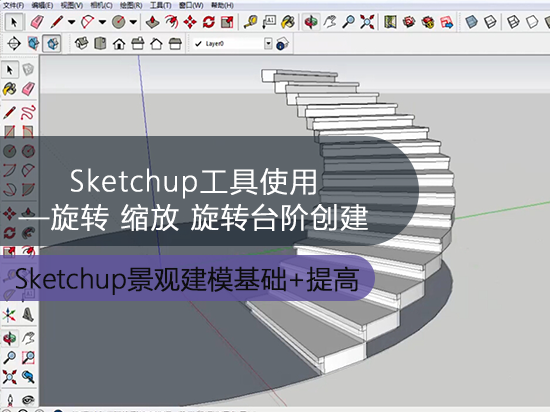Viewport: 550px width, 412px height.
Task: Switch to Front view house icon
Action: (119, 43)
